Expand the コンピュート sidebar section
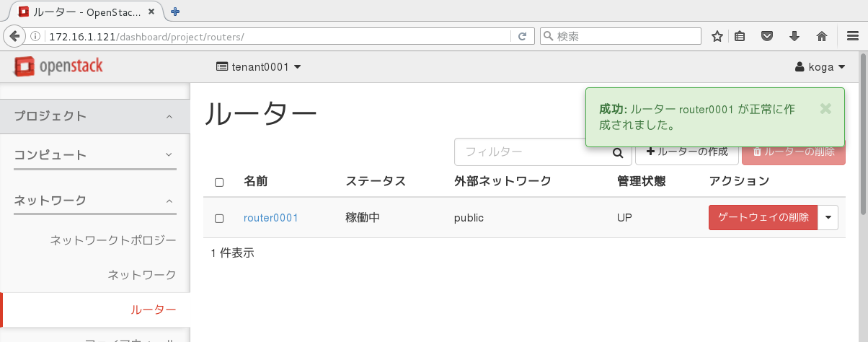The width and height of the screenshot is (868, 342). 95,155
